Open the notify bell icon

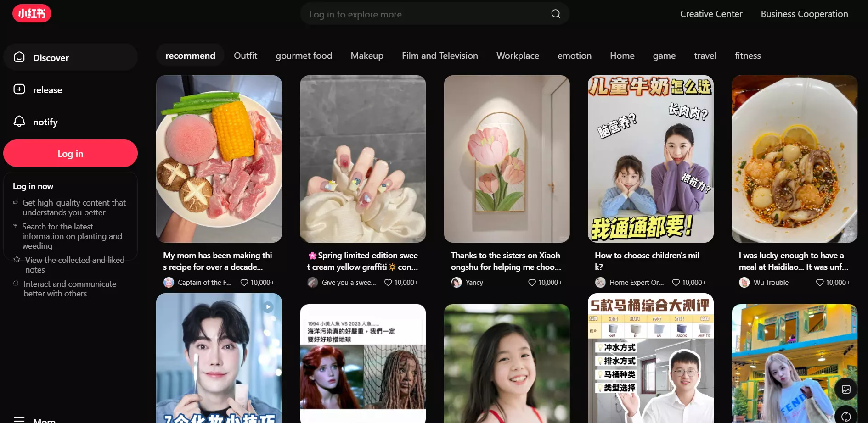tap(19, 122)
